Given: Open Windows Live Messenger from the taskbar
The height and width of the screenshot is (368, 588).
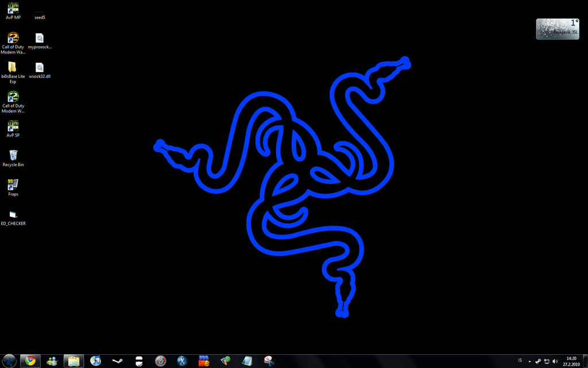Looking at the screenshot, I should tap(52, 361).
